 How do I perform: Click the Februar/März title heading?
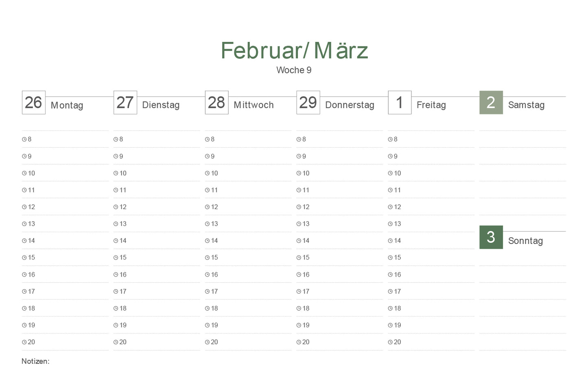click(x=294, y=50)
